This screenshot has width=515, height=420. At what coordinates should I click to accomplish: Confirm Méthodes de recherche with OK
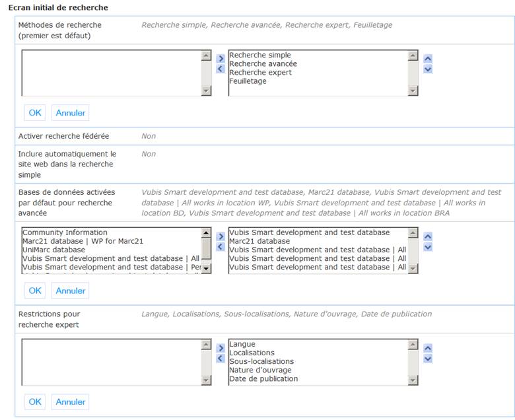(35, 113)
